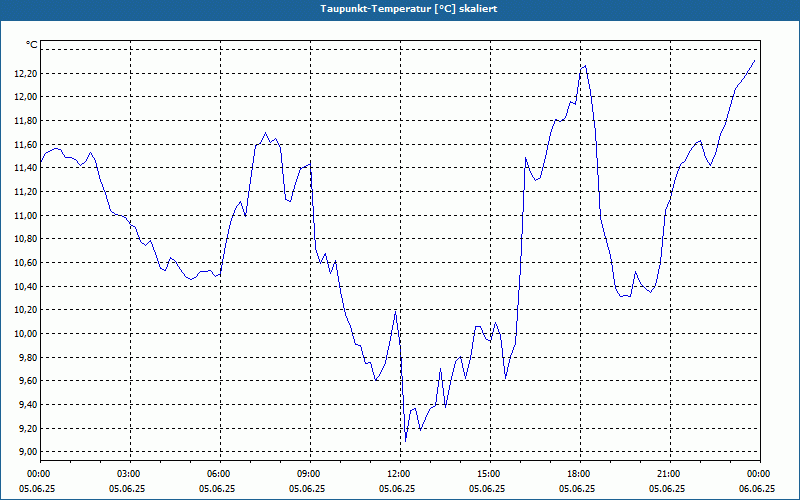This screenshot has width=800, height=500.
Task: Click the curve's peak just after 18:00
Action: coord(585,66)
